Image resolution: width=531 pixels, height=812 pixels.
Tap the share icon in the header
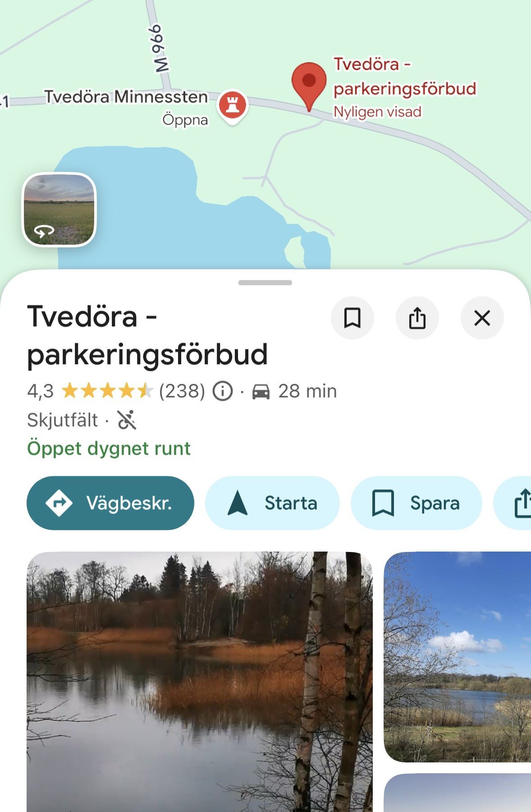[x=417, y=318]
